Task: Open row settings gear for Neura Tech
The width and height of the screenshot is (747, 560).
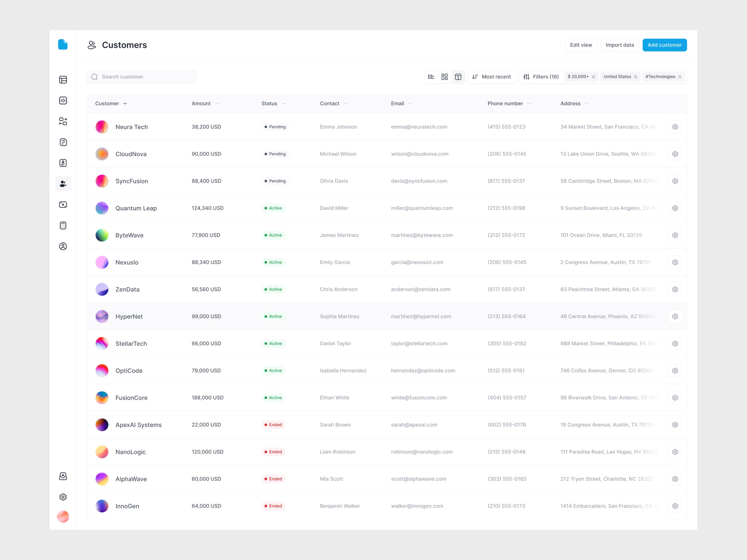Action: pos(675,127)
